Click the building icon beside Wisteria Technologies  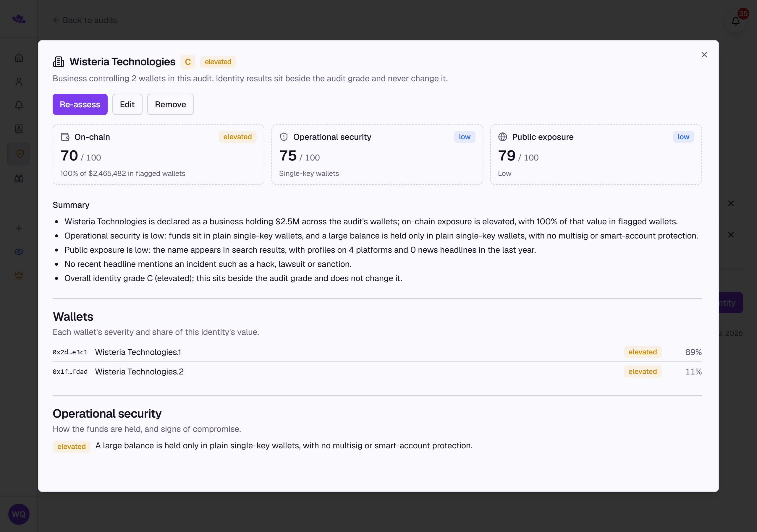click(58, 62)
